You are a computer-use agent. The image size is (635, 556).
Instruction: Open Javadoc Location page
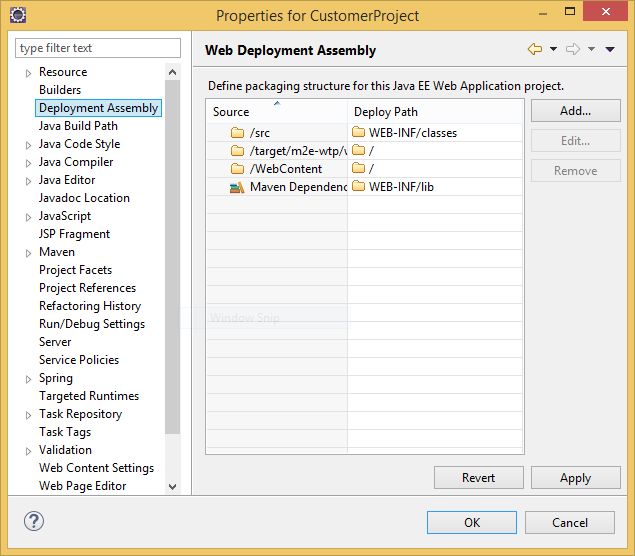[84, 198]
